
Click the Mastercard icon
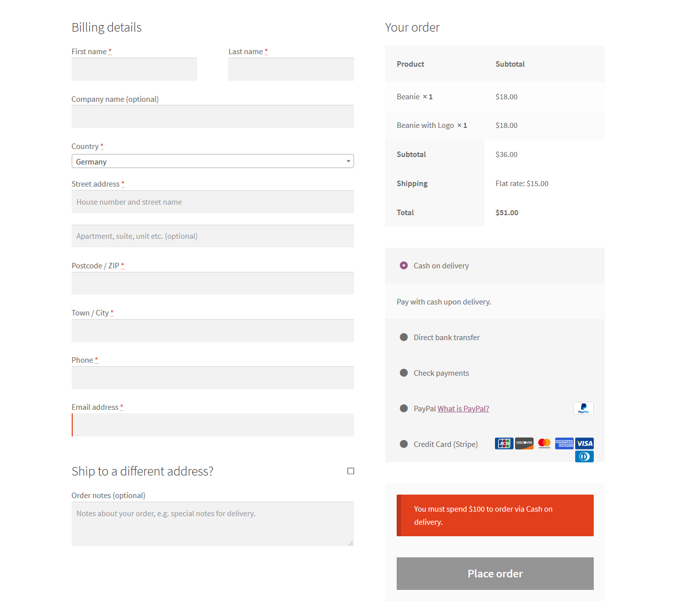click(x=544, y=443)
